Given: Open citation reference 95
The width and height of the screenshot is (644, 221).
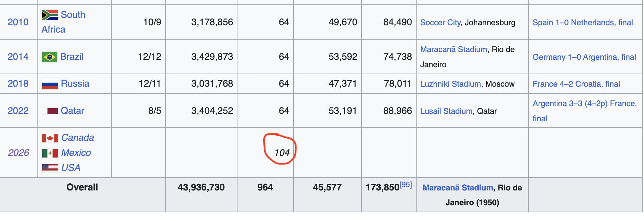Looking at the screenshot, I should [406, 184].
